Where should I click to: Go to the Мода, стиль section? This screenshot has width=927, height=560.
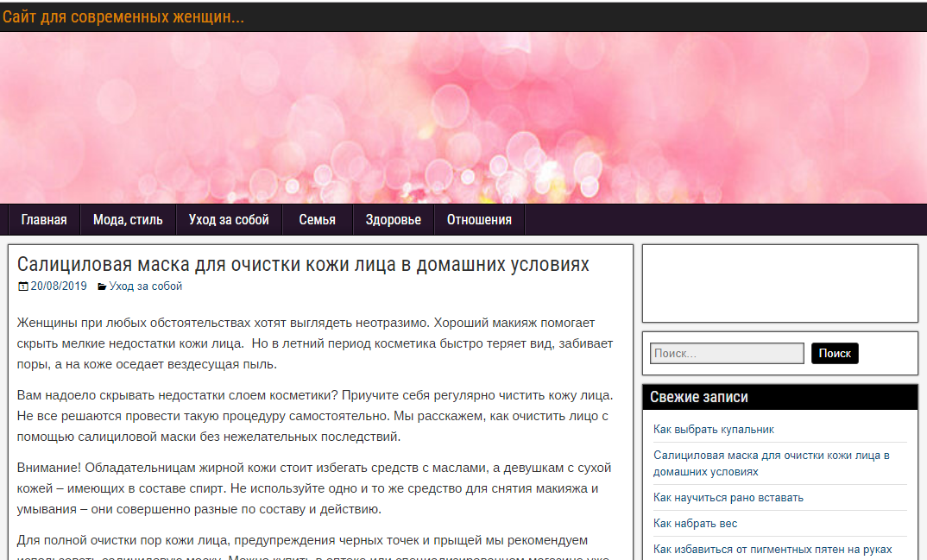point(128,220)
